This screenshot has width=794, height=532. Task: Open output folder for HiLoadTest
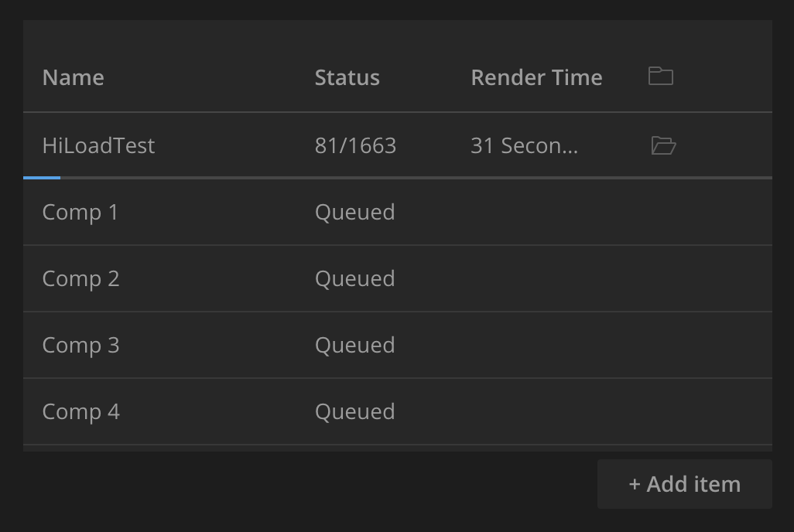[663, 146]
